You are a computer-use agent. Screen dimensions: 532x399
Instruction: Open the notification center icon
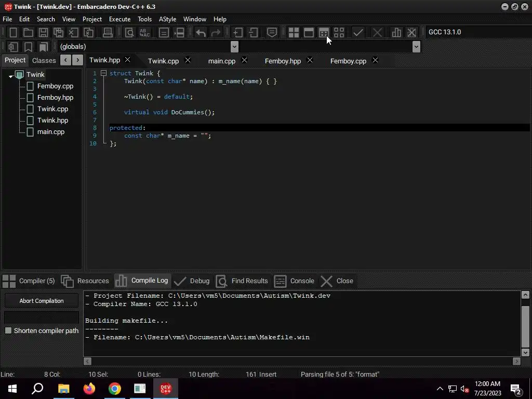516,390
